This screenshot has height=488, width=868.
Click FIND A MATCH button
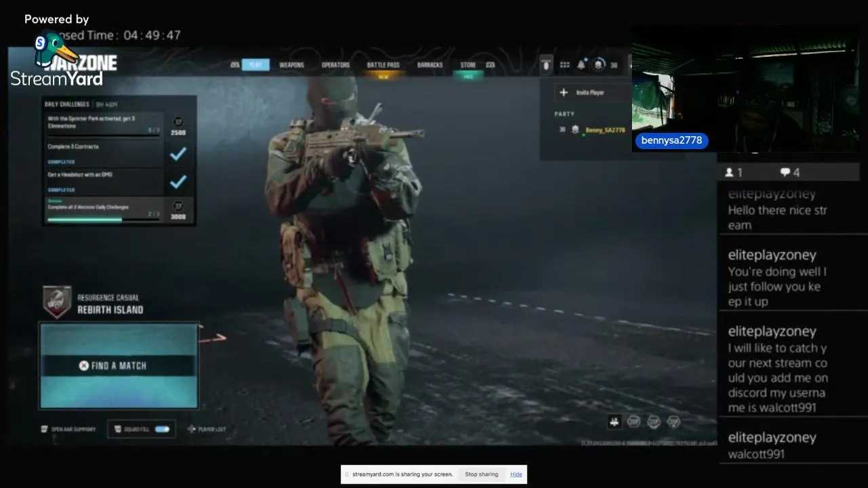click(119, 366)
